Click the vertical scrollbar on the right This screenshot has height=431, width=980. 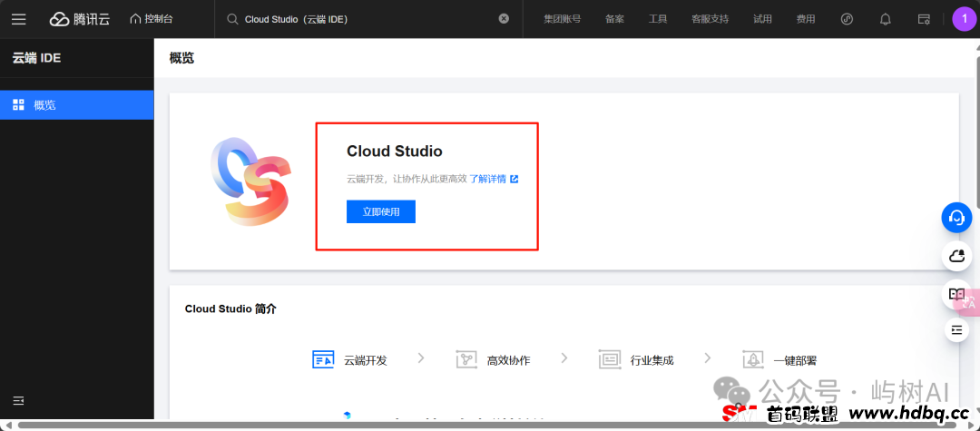click(x=976, y=132)
